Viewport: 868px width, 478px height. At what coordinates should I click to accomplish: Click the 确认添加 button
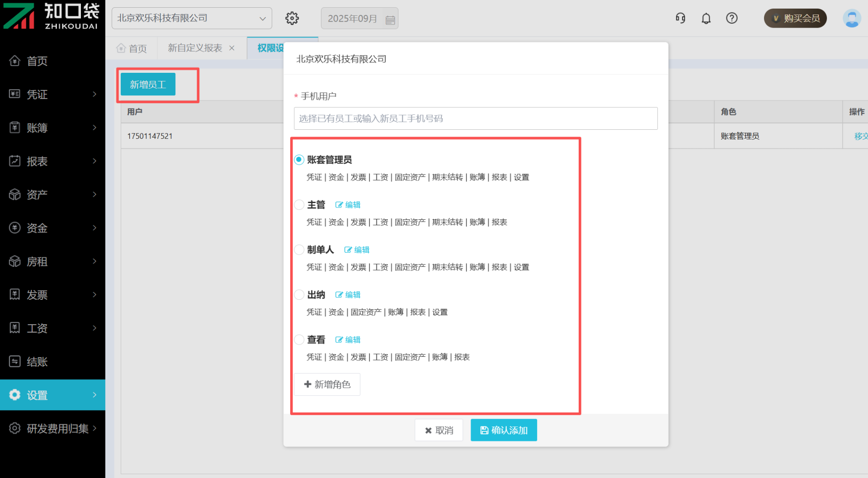(504, 430)
